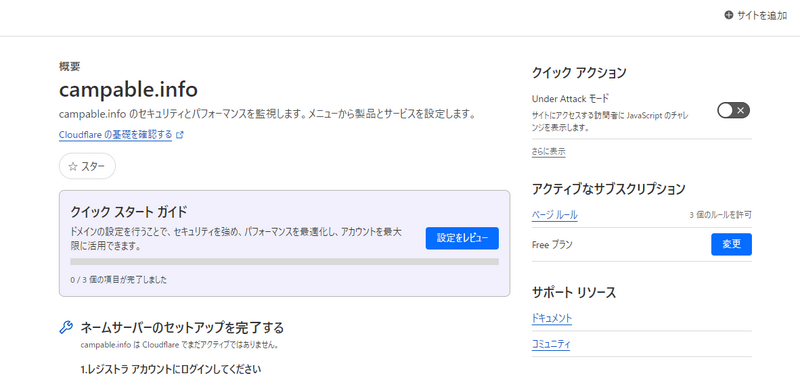Screen dimensions: 800x382
Task: Click the external link icon after Cloudflare の基礎を確認する
Action: click(x=180, y=135)
